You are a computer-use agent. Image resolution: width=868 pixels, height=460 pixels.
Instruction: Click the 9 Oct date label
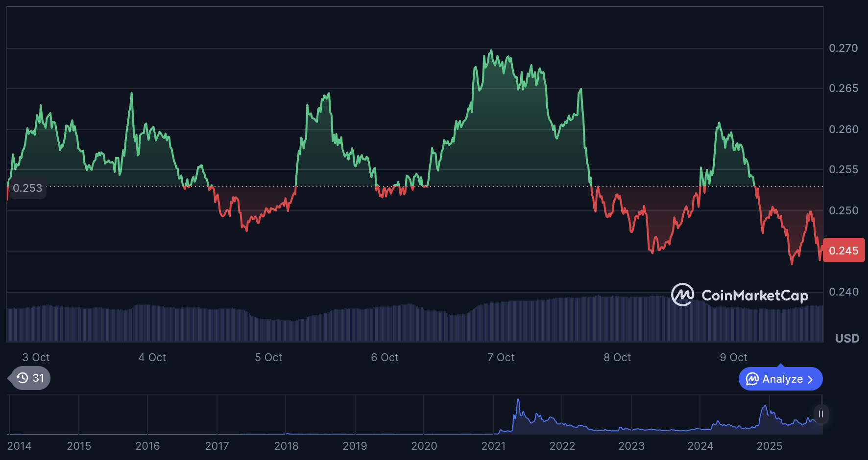point(733,358)
